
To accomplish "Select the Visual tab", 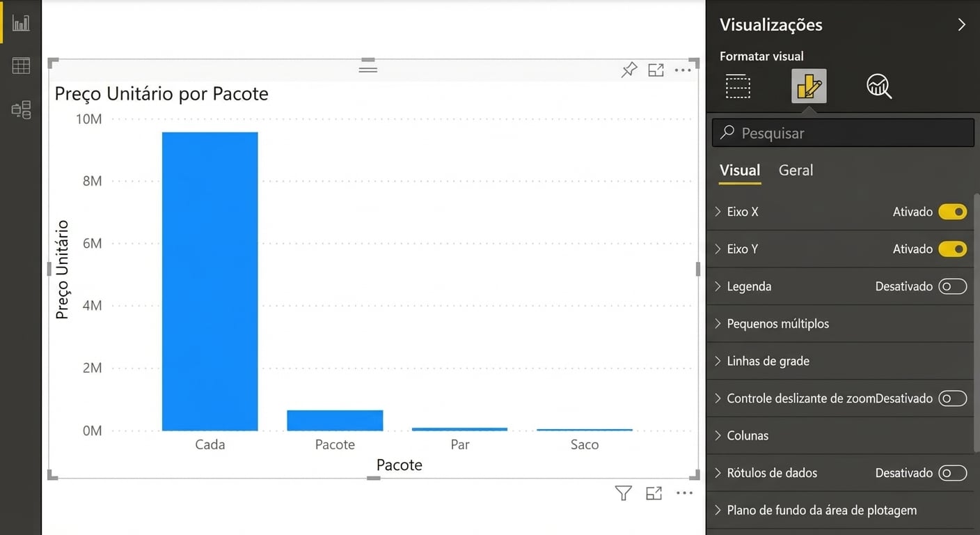I will point(739,170).
